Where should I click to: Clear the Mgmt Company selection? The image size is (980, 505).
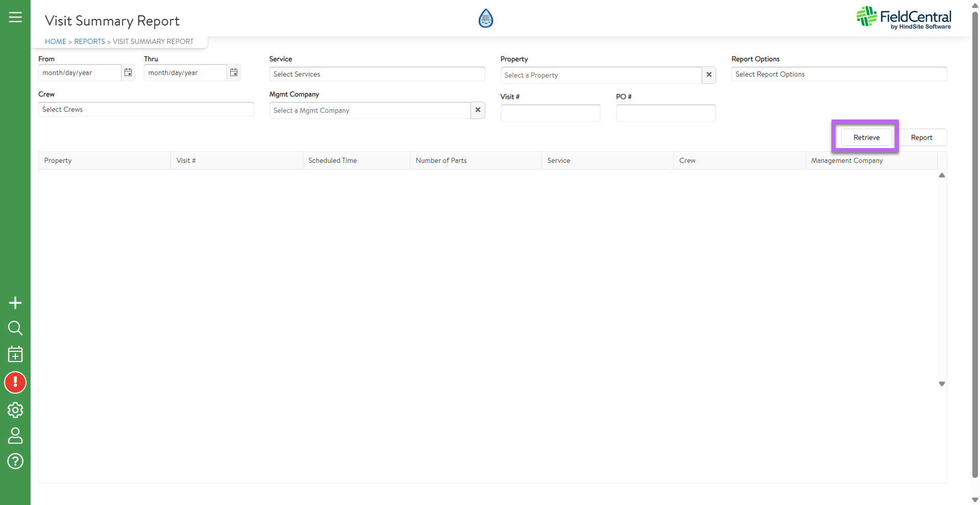[x=478, y=110]
